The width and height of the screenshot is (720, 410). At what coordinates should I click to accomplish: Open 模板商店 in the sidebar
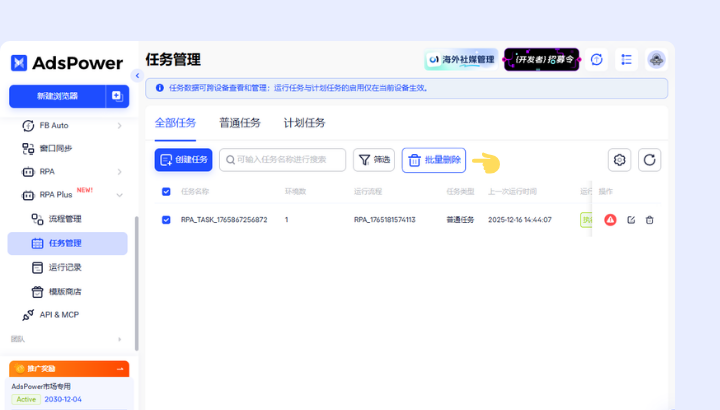point(65,292)
